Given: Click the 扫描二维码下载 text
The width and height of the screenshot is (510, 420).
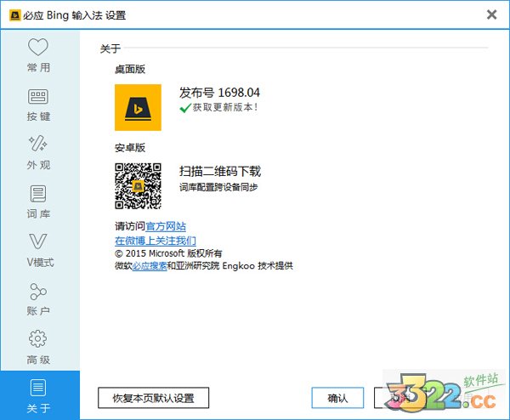Looking at the screenshot, I should pos(220,171).
